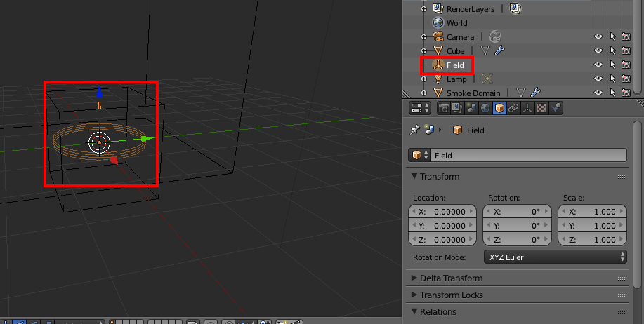The width and height of the screenshot is (644, 324).
Task: Click the Smoke Domain modifier wrench icon
Action: pyautogui.click(x=535, y=93)
